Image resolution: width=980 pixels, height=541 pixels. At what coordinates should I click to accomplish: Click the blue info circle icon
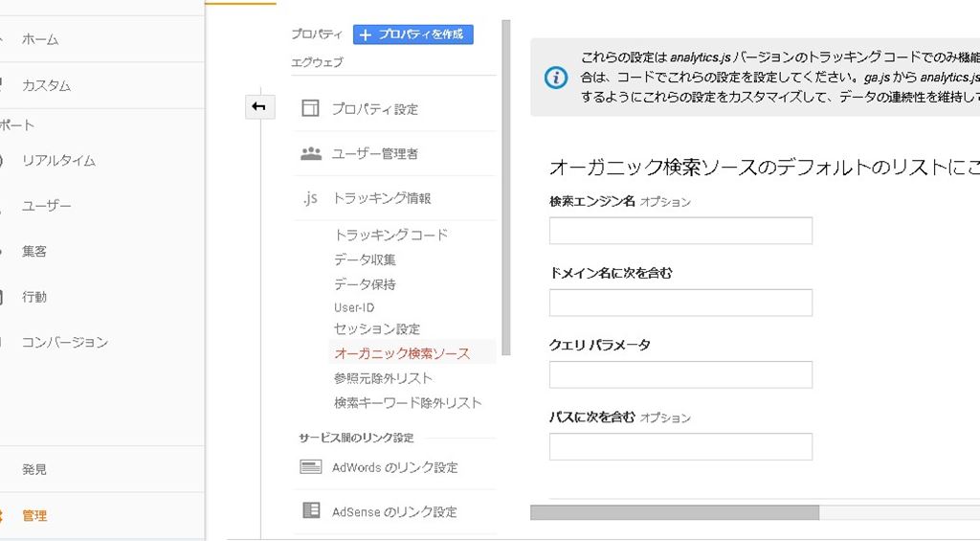pyautogui.click(x=555, y=78)
